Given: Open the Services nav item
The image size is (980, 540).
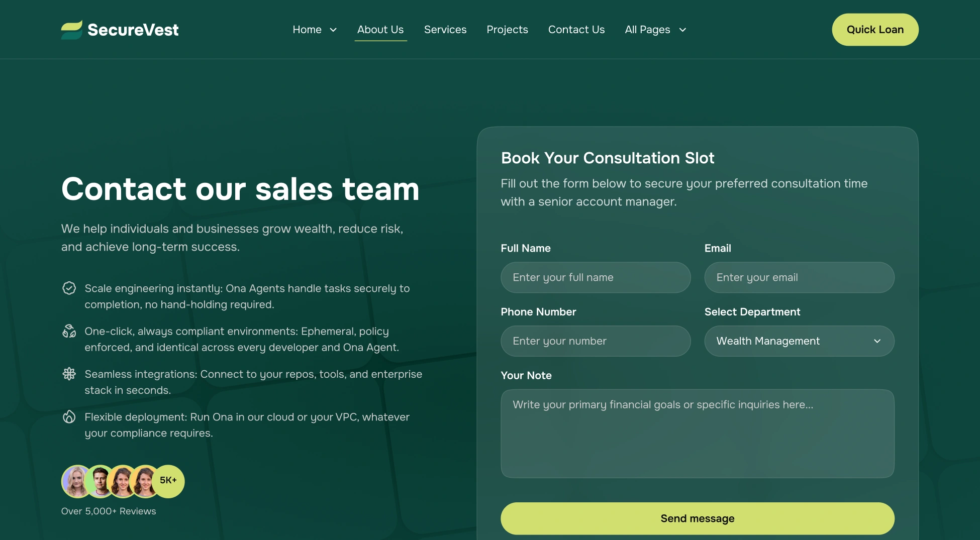Looking at the screenshot, I should 445,30.
